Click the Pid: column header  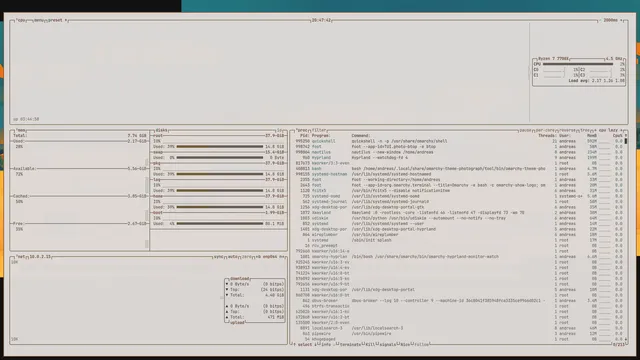(x=304, y=136)
